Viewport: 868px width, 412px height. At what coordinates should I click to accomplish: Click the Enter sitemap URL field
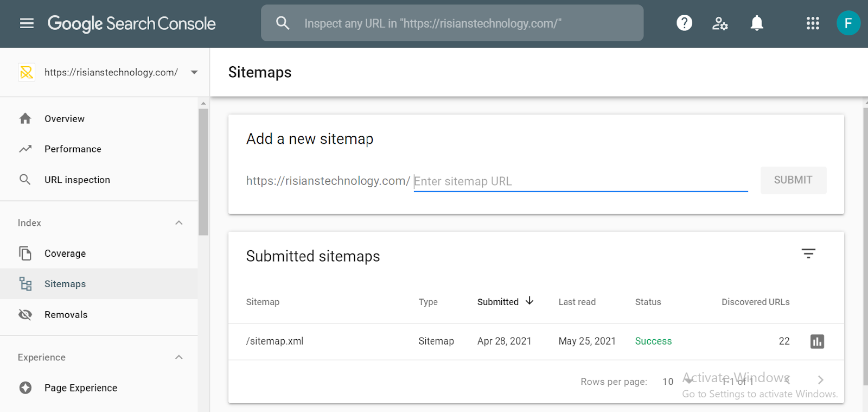[x=580, y=181]
